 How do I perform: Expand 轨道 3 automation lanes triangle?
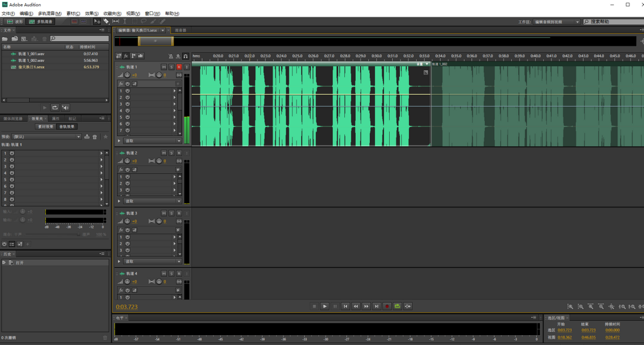point(119,261)
